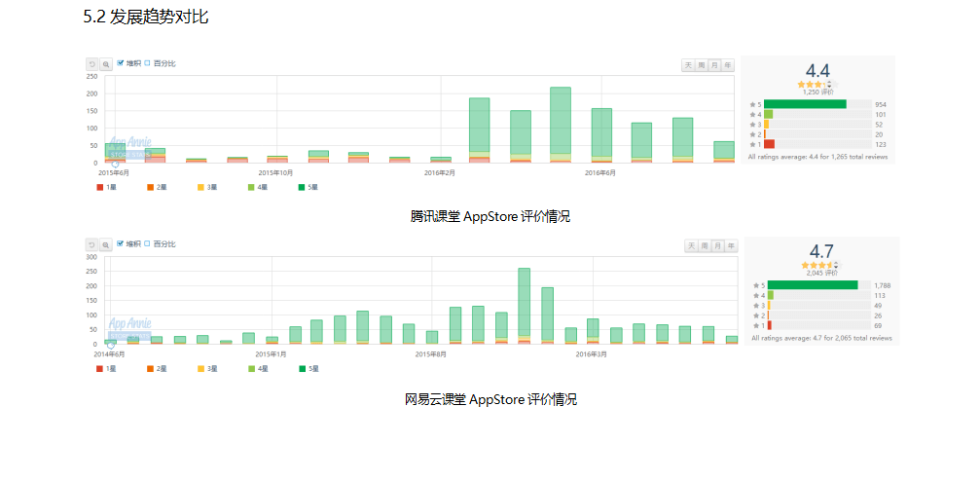
Task: Click the caption 网易云课堂 AppStore 评价情况
Action: [x=490, y=399]
